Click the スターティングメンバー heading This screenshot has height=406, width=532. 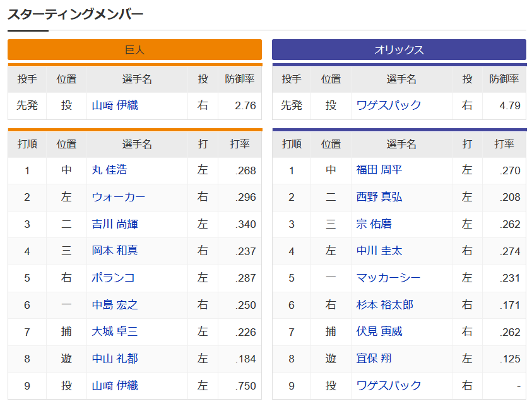(75, 15)
